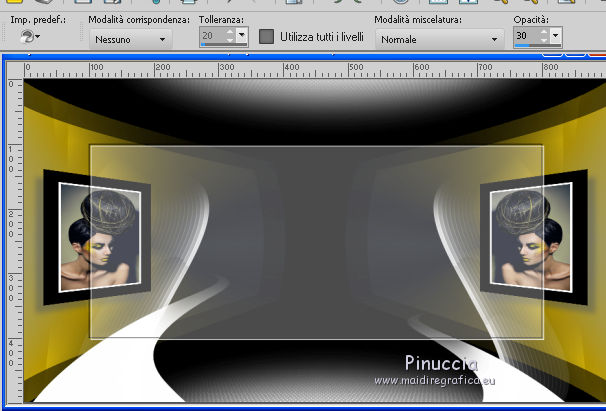This screenshot has width=606, height=411.
Task: Increase Tolleranza with the up stepper arrow
Action: 230,32
